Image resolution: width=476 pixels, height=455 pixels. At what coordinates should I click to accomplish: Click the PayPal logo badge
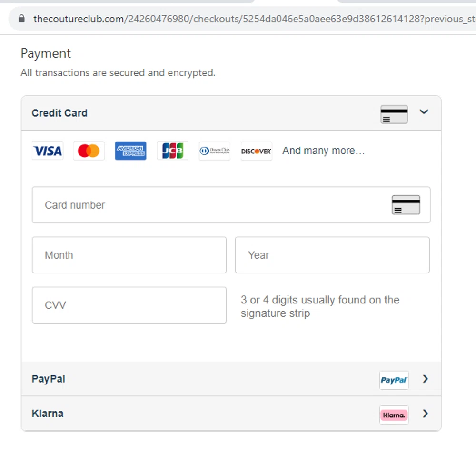tap(394, 380)
